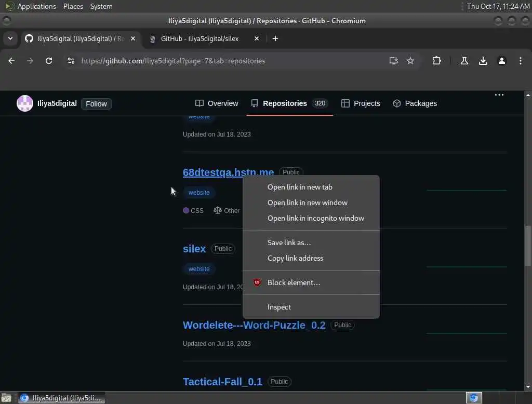Choose Save link as…
532x404 pixels.
pos(311,243)
